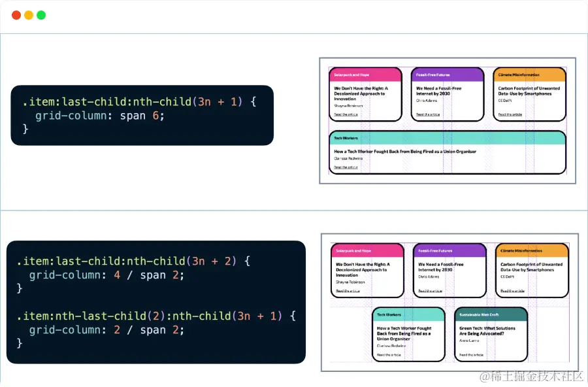This screenshot has width=588, height=387.
Task: Click 'Read the article' under Green Tech card
Action: (x=471, y=355)
